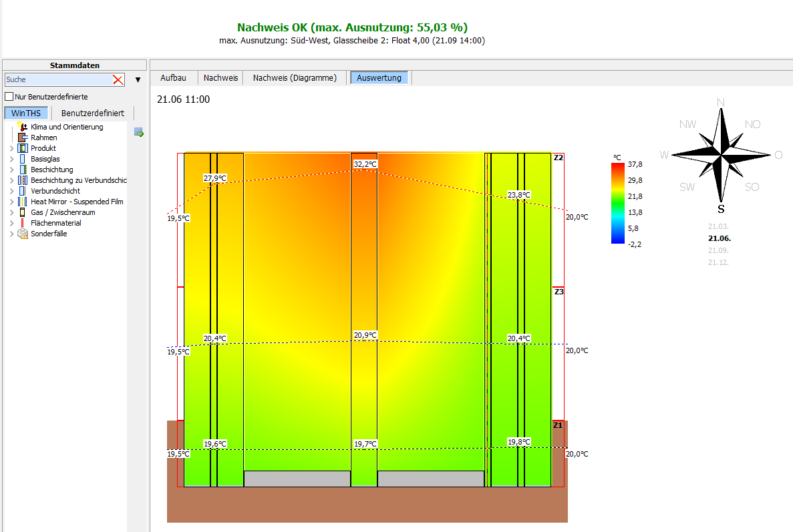This screenshot has height=532, width=793.
Task: Clear search with the red X
Action: click(118, 79)
